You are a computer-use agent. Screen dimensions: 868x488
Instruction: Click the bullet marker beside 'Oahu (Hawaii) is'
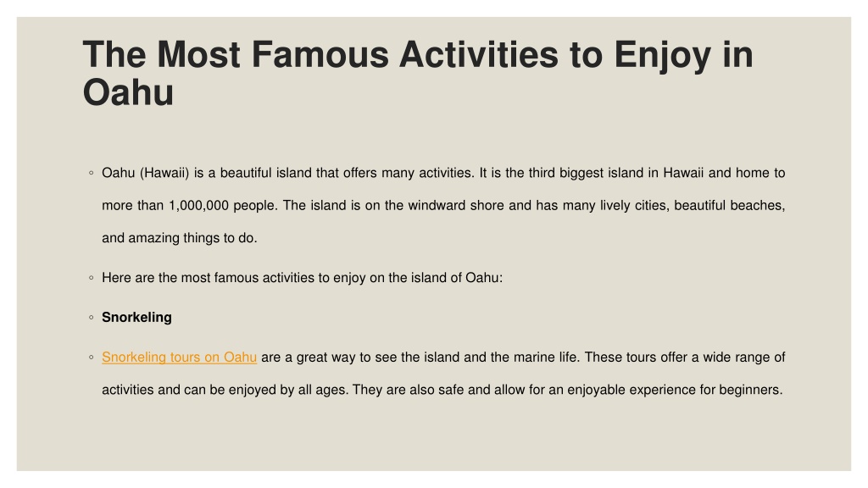pos(92,173)
